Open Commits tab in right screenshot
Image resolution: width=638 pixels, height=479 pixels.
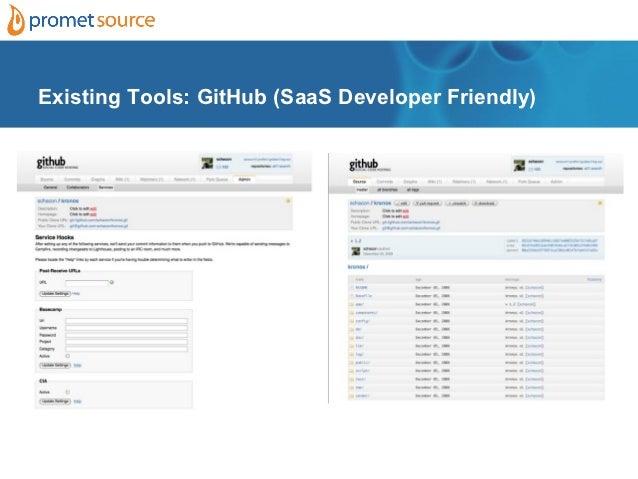(385, 182)
